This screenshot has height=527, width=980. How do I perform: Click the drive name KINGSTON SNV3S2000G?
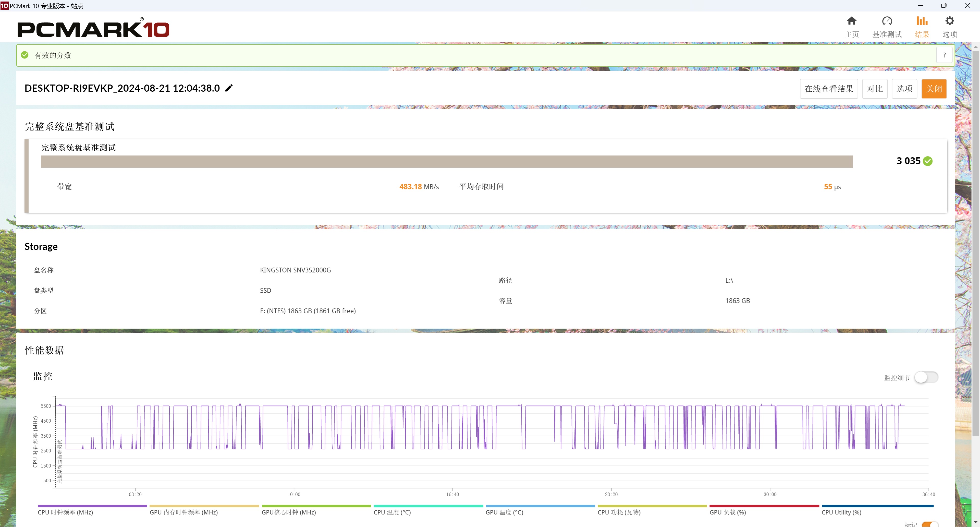[295, 270]
